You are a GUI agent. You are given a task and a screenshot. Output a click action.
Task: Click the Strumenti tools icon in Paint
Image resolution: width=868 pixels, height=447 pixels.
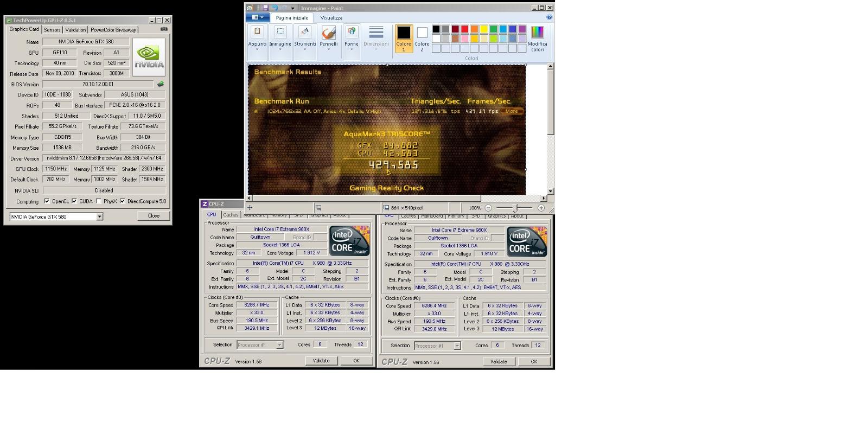point(305,31)
